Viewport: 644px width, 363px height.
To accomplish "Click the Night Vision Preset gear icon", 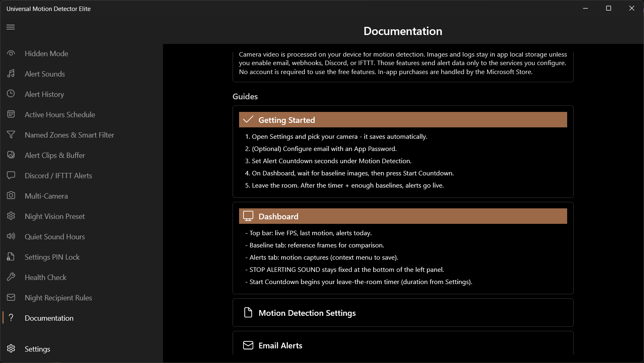I will click(x=11, y=216).
